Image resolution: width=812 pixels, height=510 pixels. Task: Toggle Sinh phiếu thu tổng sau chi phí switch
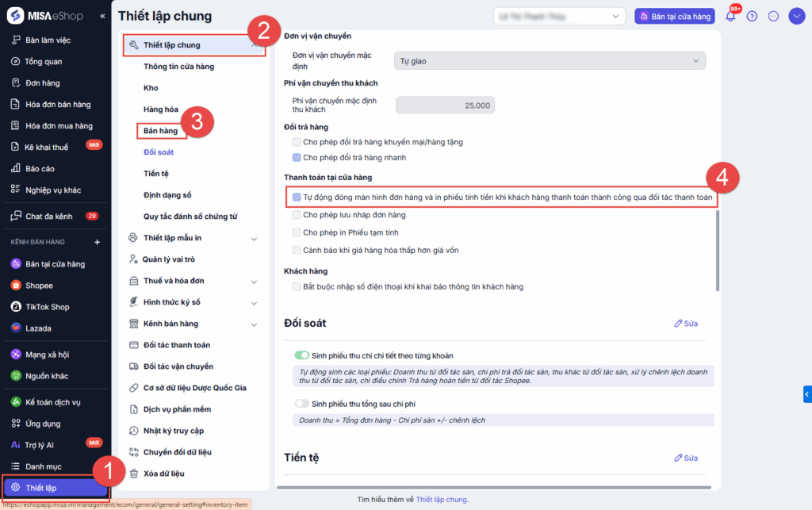pos(301,404)
